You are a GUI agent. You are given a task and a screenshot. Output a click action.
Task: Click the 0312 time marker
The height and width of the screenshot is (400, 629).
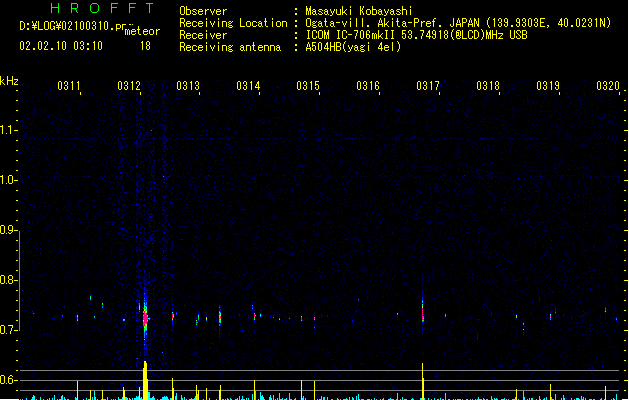click(129, 85)
